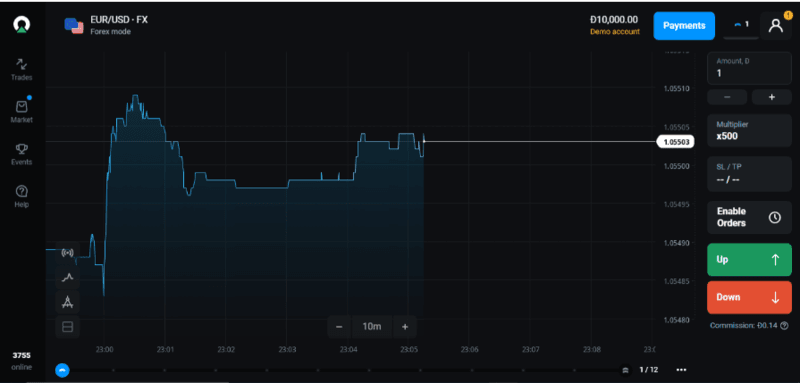
Task: Click the 23:05 time axis label
Action: click(x=409, y=350)
